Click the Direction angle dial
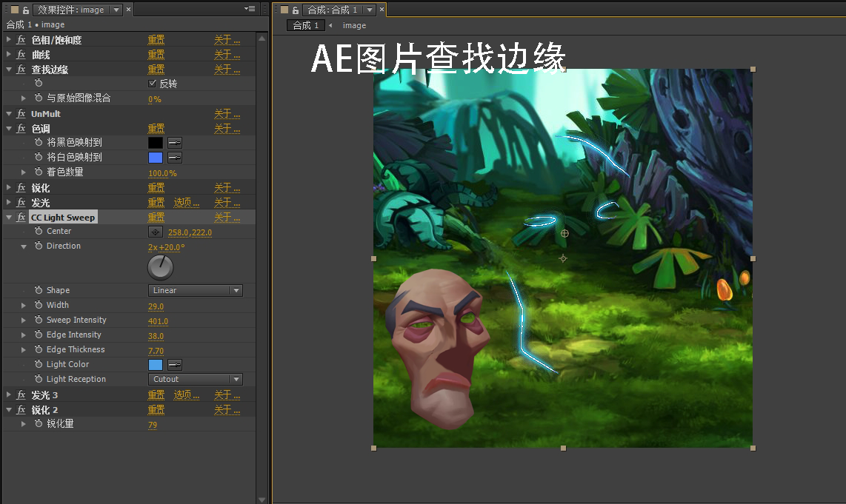 point(160,267)
